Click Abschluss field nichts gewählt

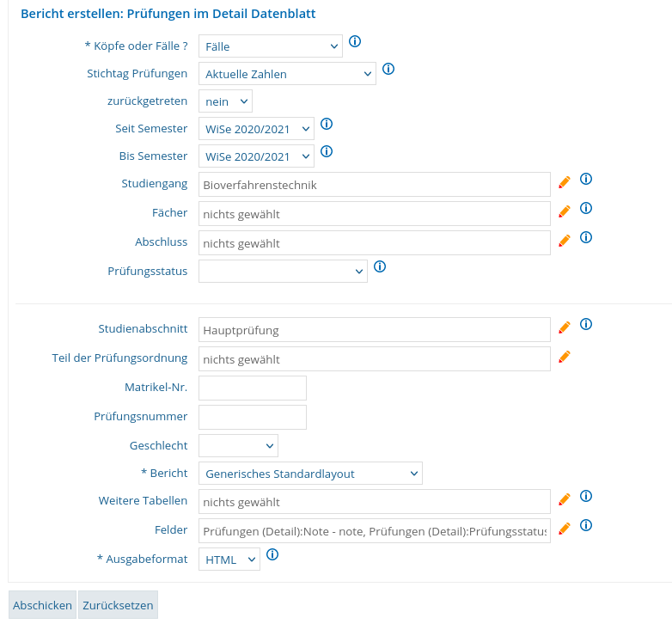[x=375, y=243]
